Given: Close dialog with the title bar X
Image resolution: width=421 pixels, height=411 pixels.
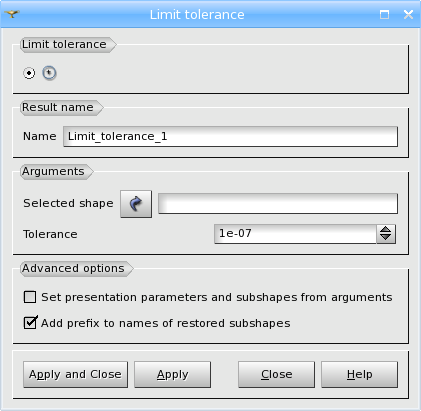Looking at the screenshot, I should pyautogui.click(x=408, y=14).
